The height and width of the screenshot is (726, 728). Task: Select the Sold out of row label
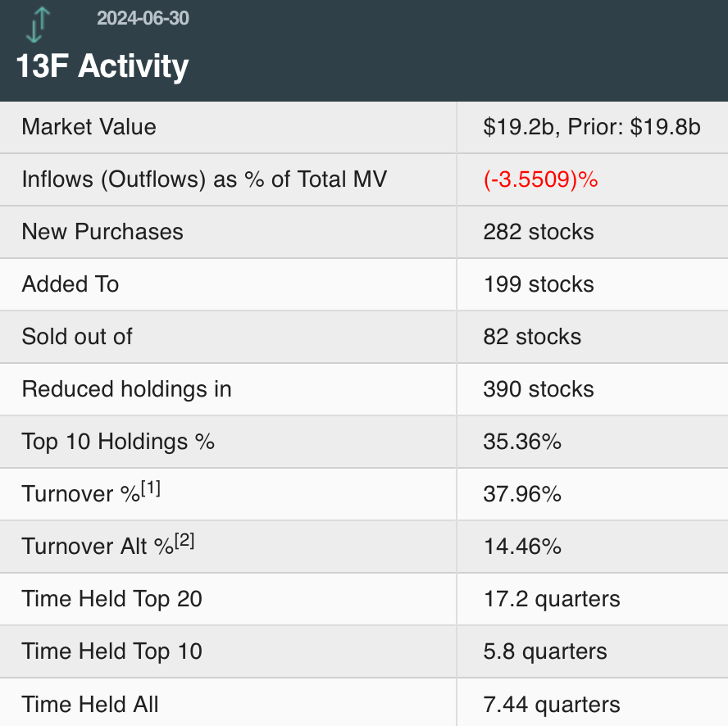77,337
